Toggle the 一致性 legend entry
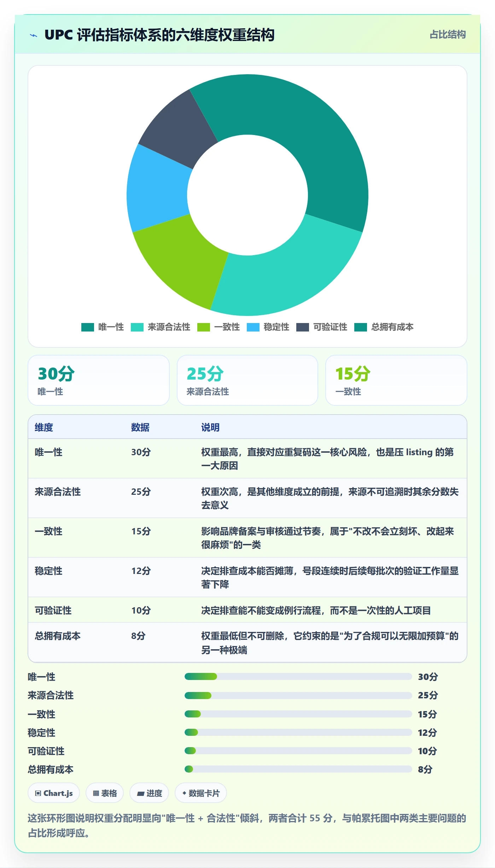The width and height of the screenshot is (495, 868). click(219, 327)
